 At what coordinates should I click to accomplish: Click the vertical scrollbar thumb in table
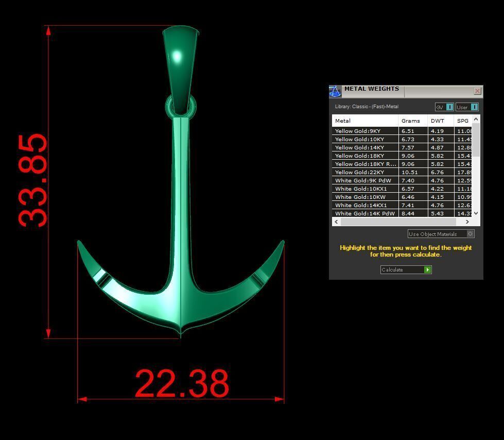pos(476,140)
